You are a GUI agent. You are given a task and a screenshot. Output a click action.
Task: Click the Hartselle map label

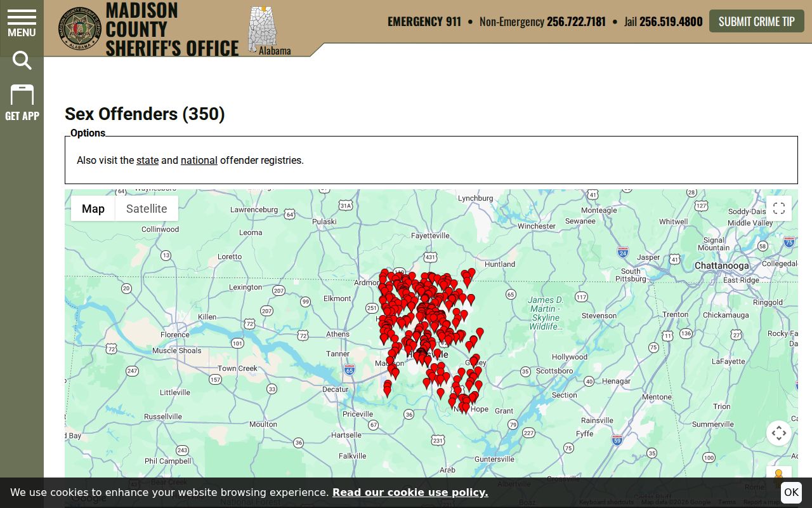pos(346,435)
